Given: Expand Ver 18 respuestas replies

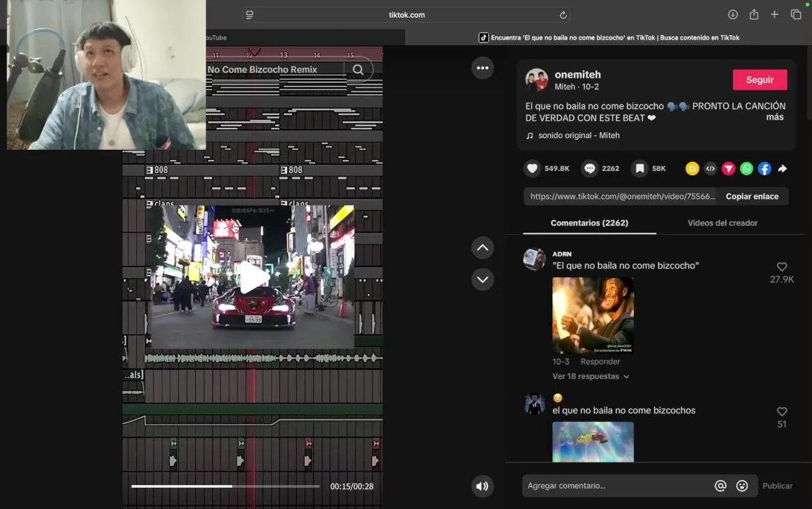Looking at the screenshot, I should click(591, 376).
